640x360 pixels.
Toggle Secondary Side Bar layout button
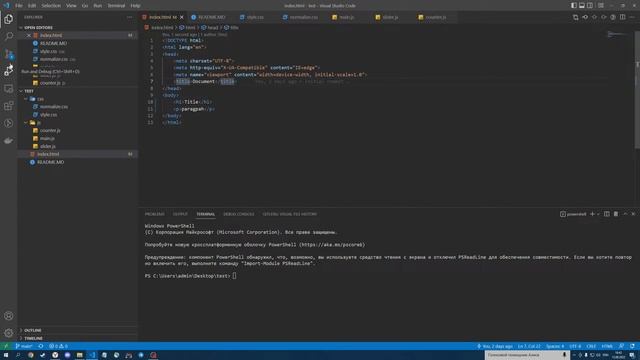pos(590,5)
